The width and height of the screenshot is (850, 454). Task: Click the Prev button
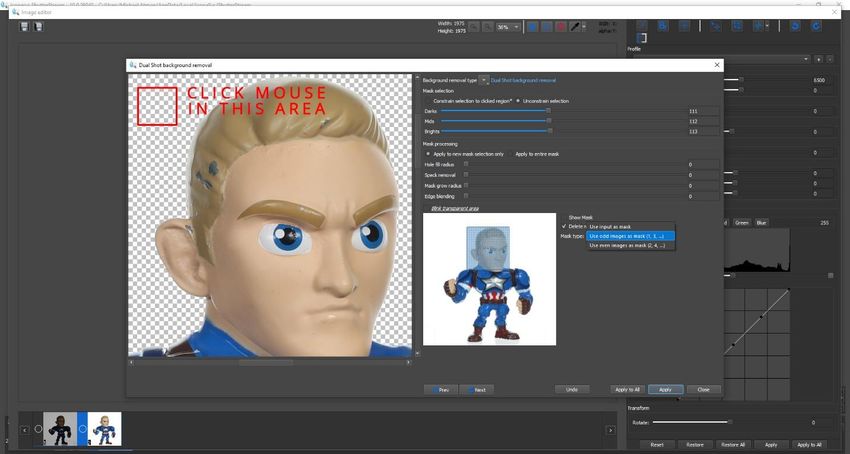[x=441, y=389]
